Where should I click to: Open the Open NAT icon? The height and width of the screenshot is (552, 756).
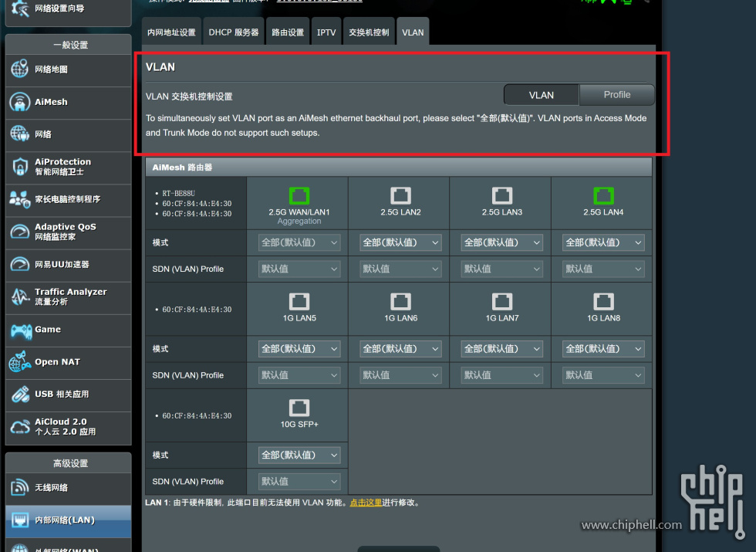(x=20, y=362)
